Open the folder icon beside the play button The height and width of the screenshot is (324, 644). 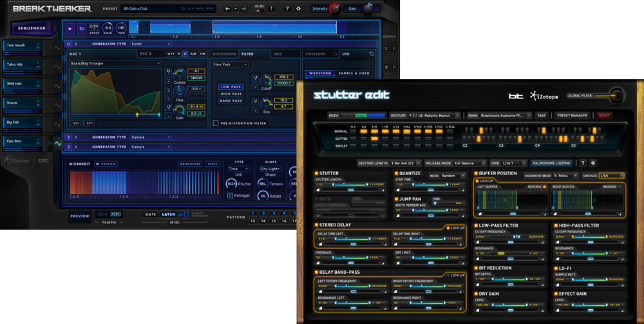click(x=81, y=29)
